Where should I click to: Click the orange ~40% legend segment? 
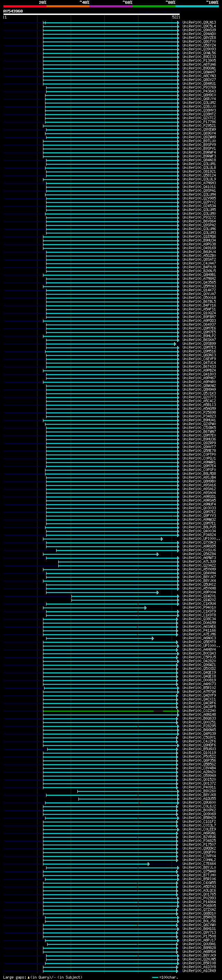click(x=68, y=6)
